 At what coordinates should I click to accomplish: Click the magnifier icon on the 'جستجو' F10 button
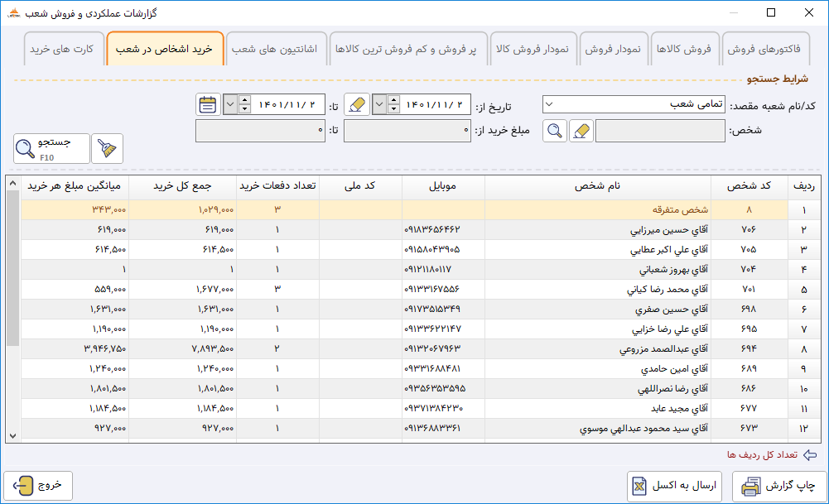point(25,148)
